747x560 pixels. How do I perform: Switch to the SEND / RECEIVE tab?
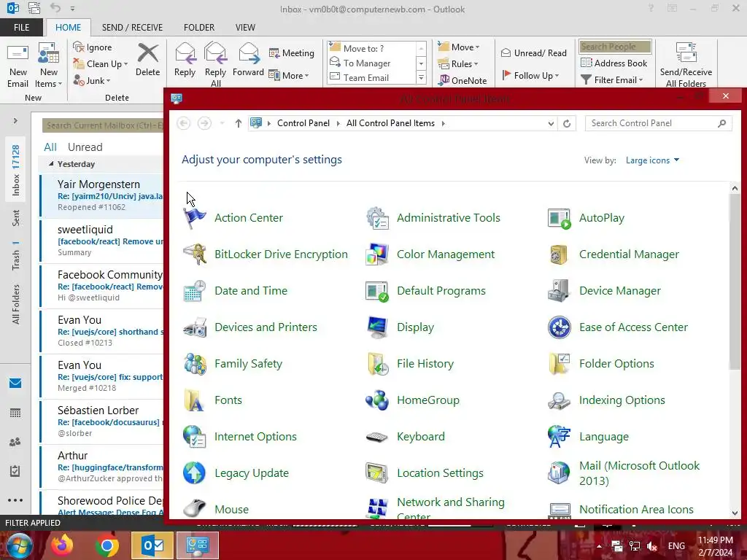pyautogui.click(x=132, y=28)
